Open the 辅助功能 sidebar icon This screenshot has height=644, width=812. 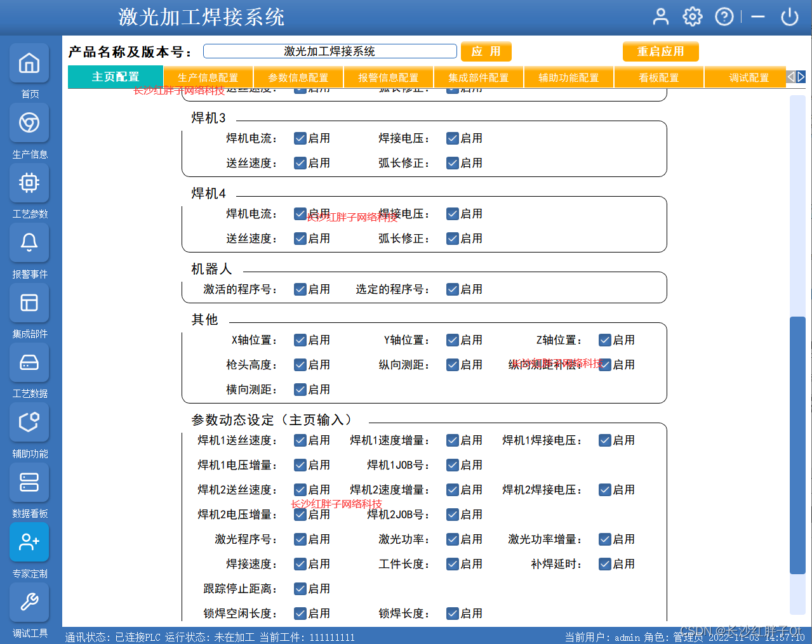[x=29, y=422]
